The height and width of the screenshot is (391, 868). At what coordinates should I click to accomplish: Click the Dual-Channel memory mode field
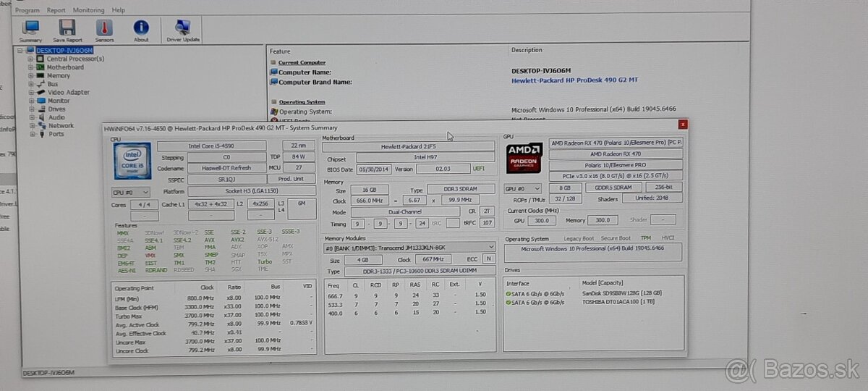pyautogui.click(x=405, y=212)
